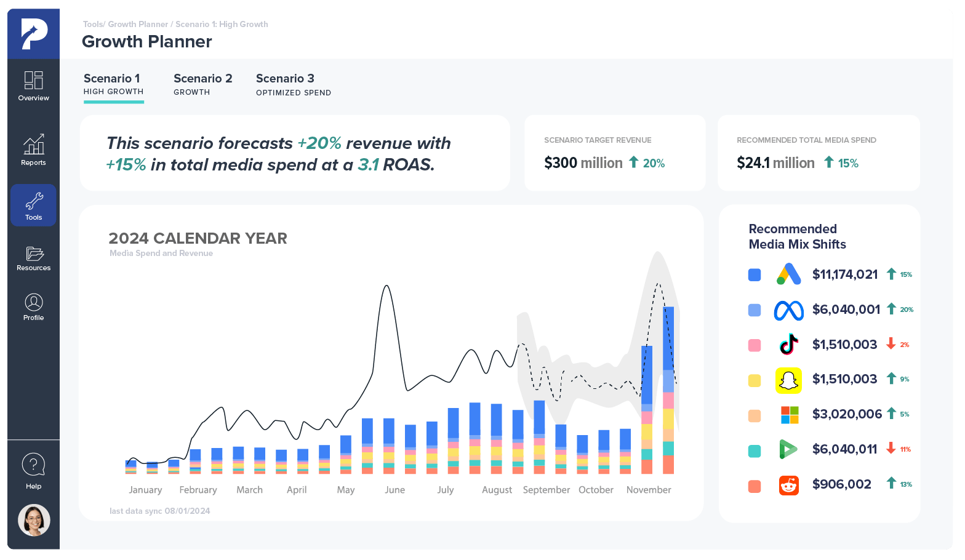The image size is (965, 560).
Task: Open the Resources folder icon
Action: [33, 254]
